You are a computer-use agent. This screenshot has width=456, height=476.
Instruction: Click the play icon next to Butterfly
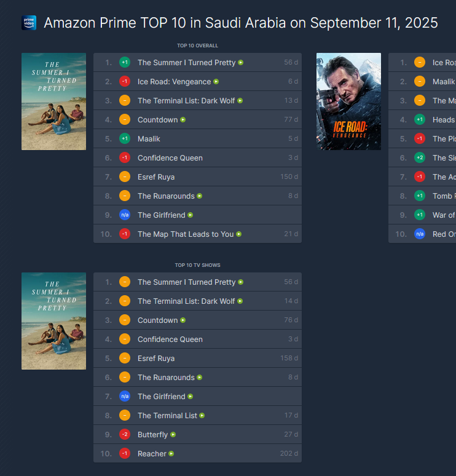(x=173, y=435)
